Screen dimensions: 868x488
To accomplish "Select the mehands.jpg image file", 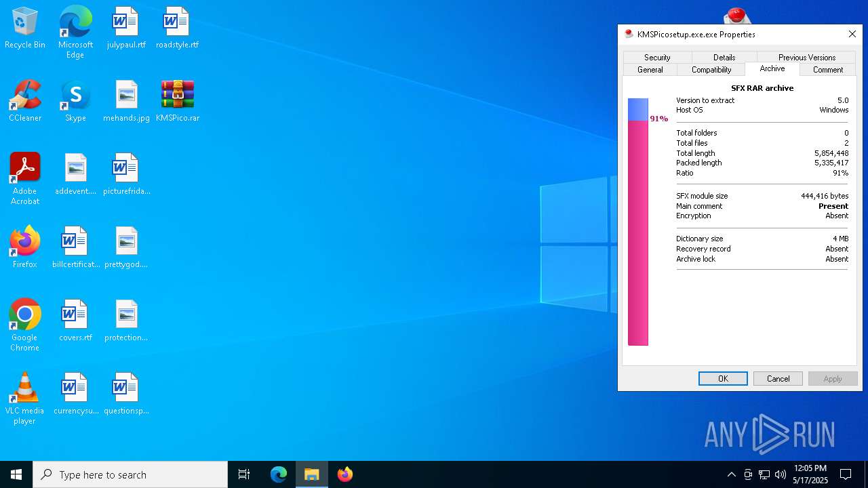I will pos(126,102).
